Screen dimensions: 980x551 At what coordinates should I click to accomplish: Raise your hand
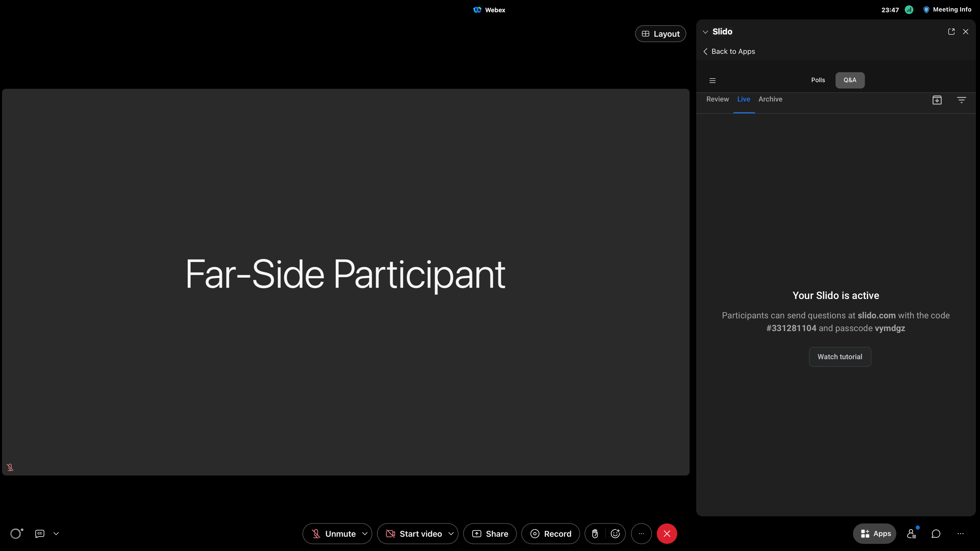tap(595, 533)
